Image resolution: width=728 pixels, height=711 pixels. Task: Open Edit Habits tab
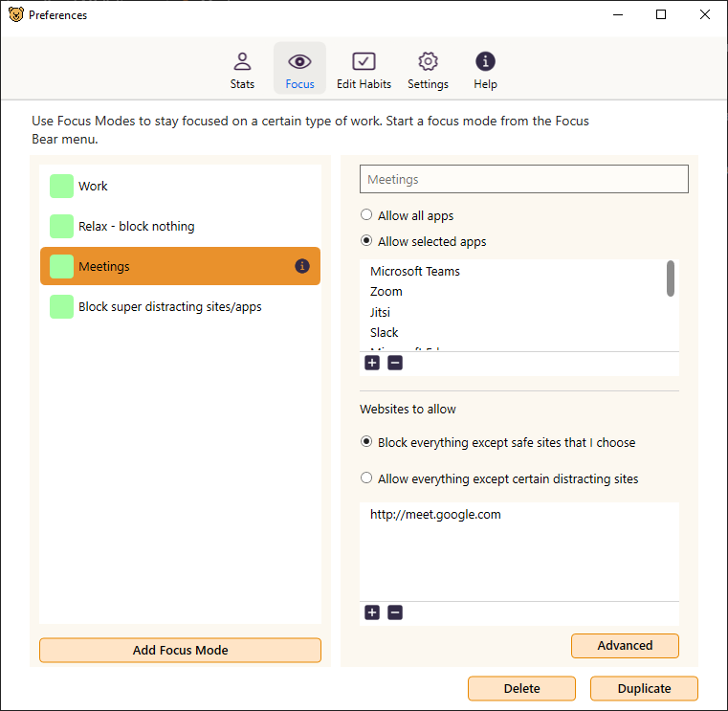(364, 69)
